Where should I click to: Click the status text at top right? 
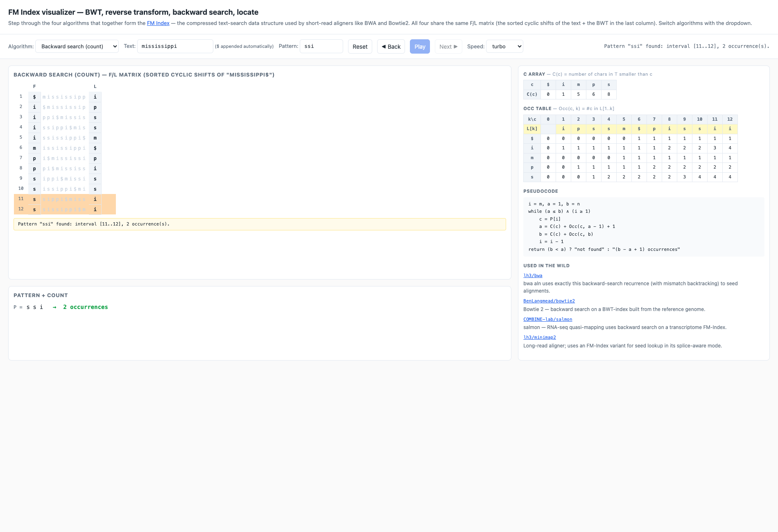coord(687,46)
